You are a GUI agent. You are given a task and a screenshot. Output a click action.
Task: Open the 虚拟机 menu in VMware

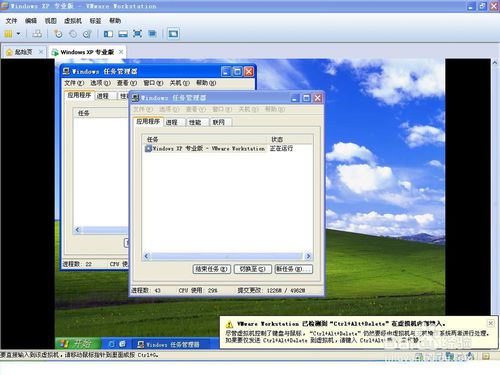pyautogui.click(x=73, y=21)
